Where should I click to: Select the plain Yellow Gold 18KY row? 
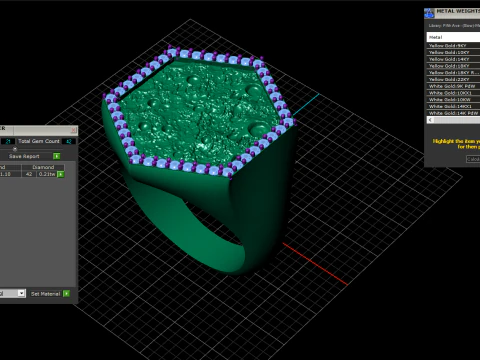point(453,66)
